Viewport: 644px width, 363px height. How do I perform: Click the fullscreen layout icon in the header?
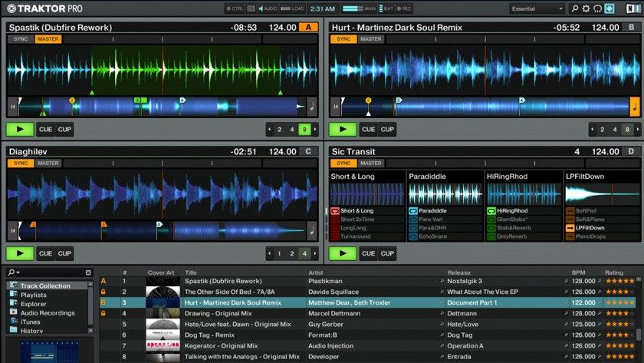609,8
